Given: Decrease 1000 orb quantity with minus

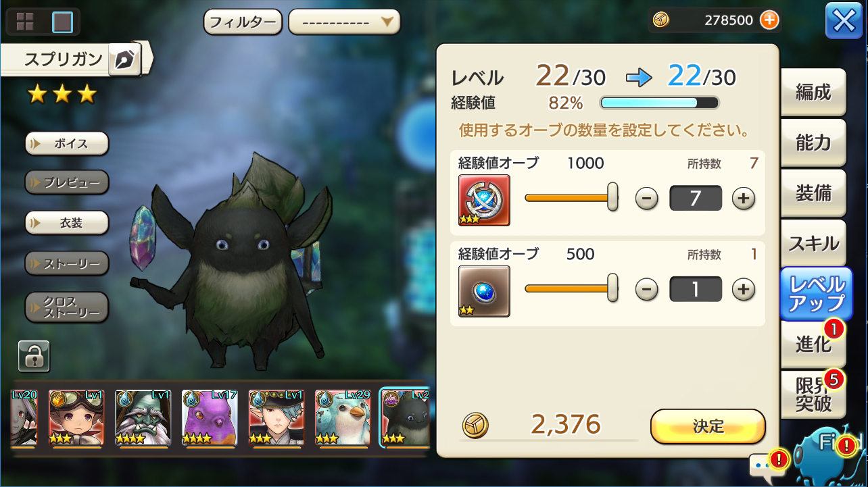Looking at the screenshot, I should pos(647,199).
